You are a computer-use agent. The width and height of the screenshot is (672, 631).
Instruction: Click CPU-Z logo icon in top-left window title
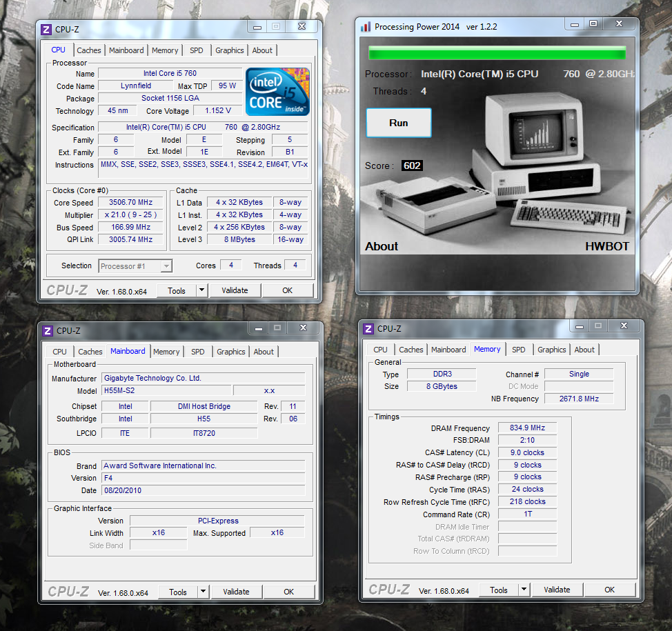click(x=46, y=30)
